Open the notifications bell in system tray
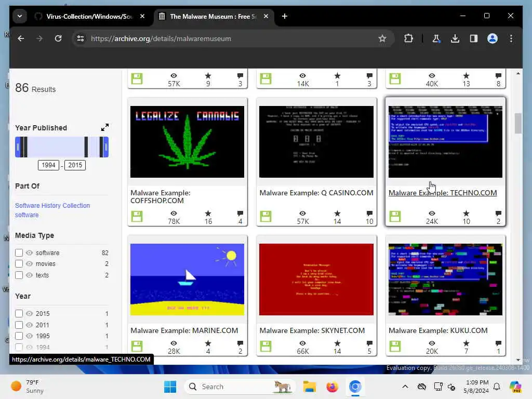 click(497, 387)
